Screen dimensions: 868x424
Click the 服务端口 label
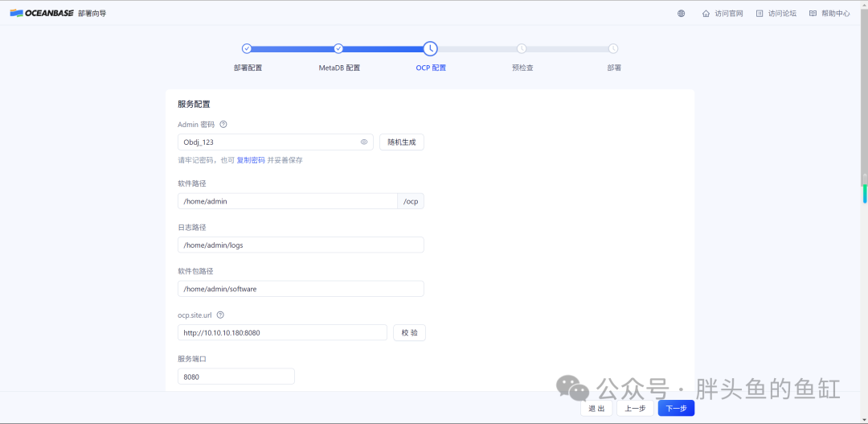tap(191, 359)
